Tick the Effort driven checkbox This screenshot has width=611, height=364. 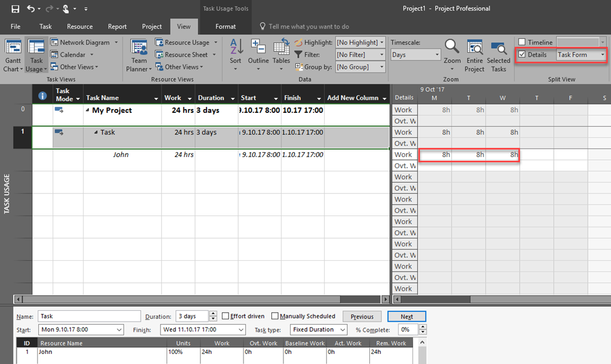coord(226,316)
